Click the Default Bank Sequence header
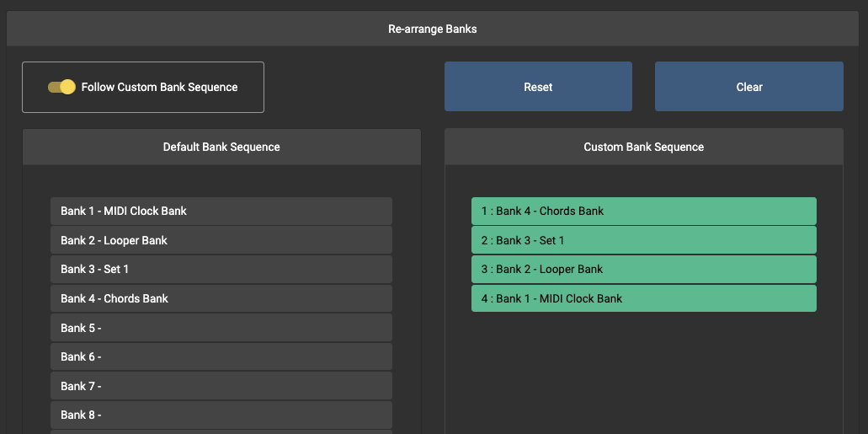868x434 pixels. click(221, 147)
